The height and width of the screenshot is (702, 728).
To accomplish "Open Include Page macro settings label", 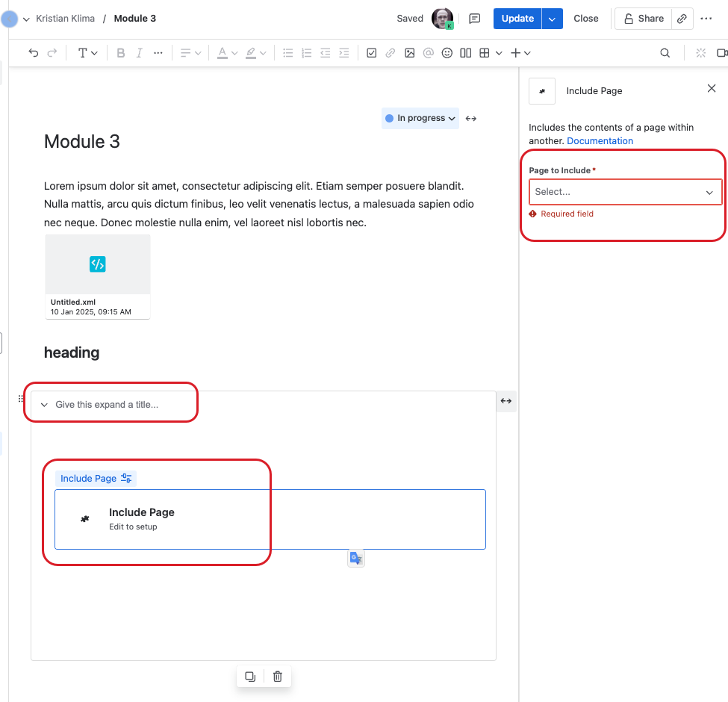I will click(96, 478).
